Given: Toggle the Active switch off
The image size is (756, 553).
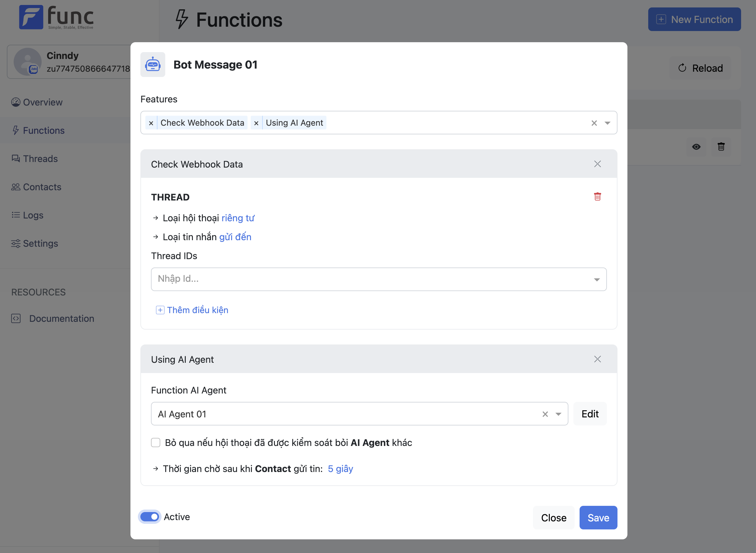Looking at the screenshot, I should tap(149, 517).
